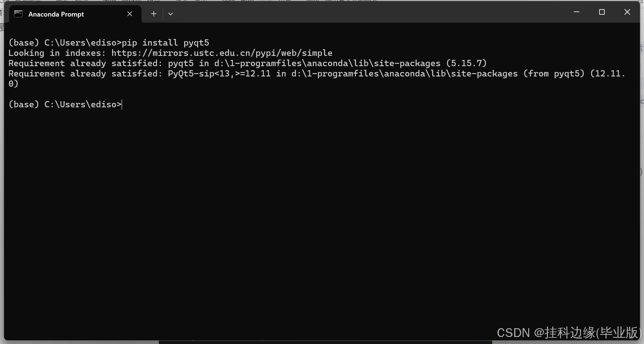
Task: Expand the new-tab profile dropdown chevron
Action: [171, 14]
